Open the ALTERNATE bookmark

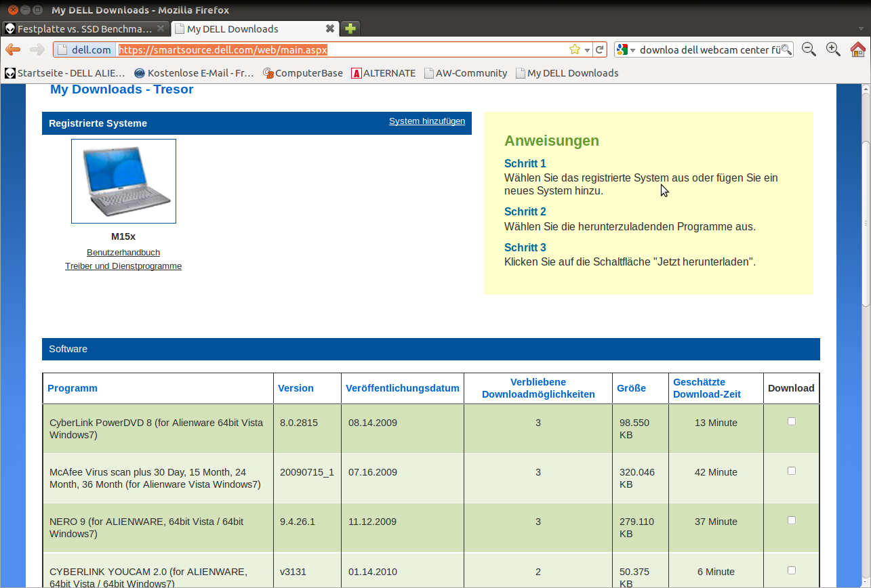click(x=384, y=73)
